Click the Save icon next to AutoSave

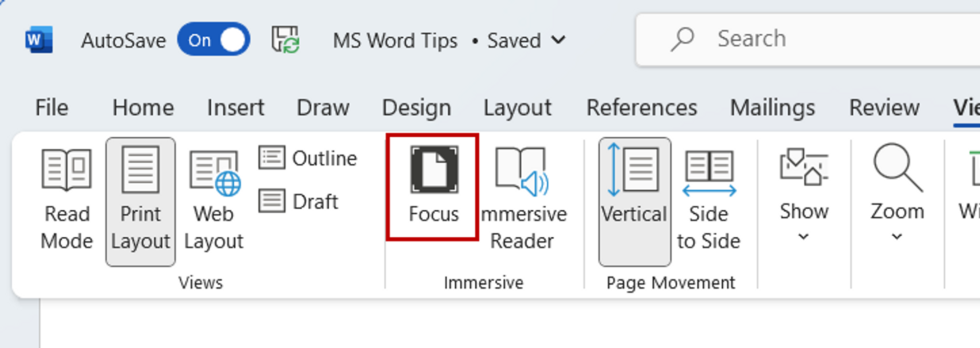click(x=284, y=40)
